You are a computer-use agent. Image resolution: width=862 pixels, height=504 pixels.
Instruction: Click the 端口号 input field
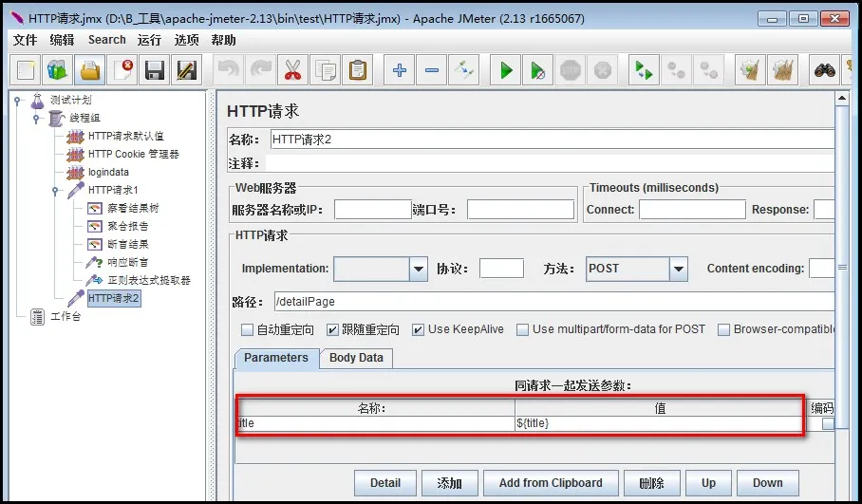(520, 210)
